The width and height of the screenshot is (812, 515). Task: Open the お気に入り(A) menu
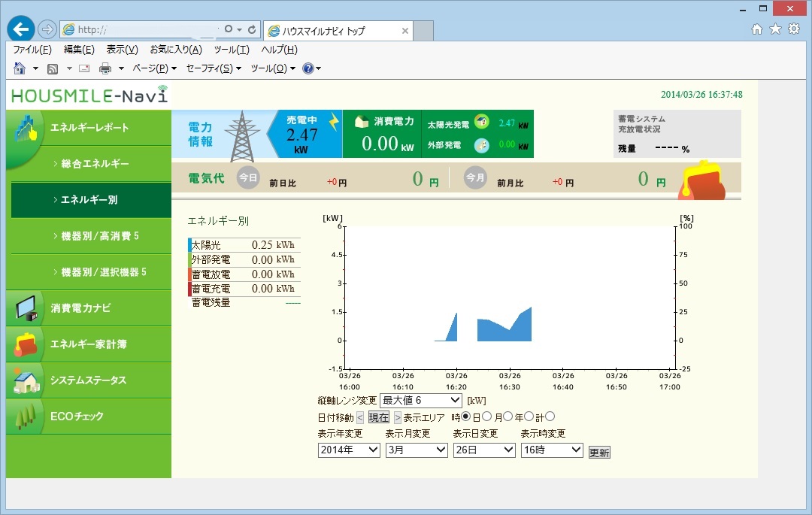point(176,50)
